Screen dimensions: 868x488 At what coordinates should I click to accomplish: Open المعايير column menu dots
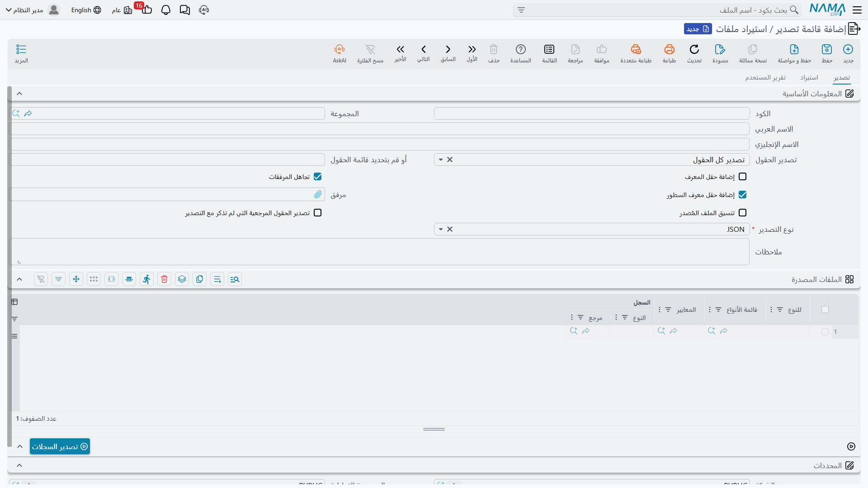point(660,310)
